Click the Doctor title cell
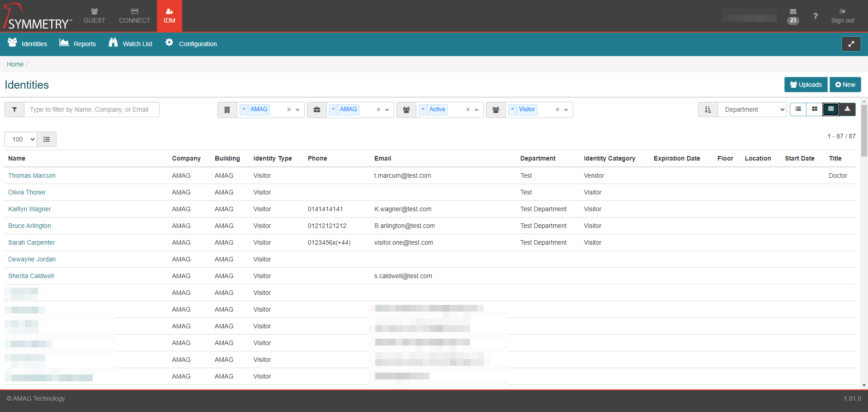This screenshot has width=868, height=412. click(x=838, y=175)
